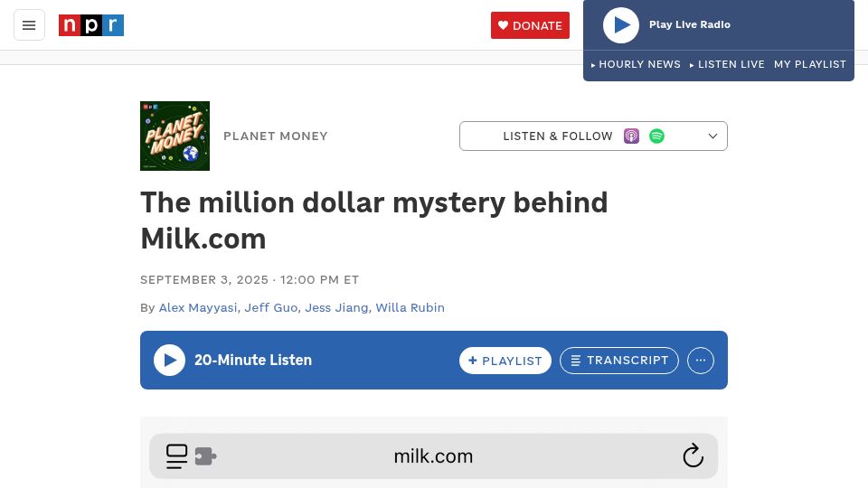Expand the Listen & Follow dropdown

pos(593,136)
